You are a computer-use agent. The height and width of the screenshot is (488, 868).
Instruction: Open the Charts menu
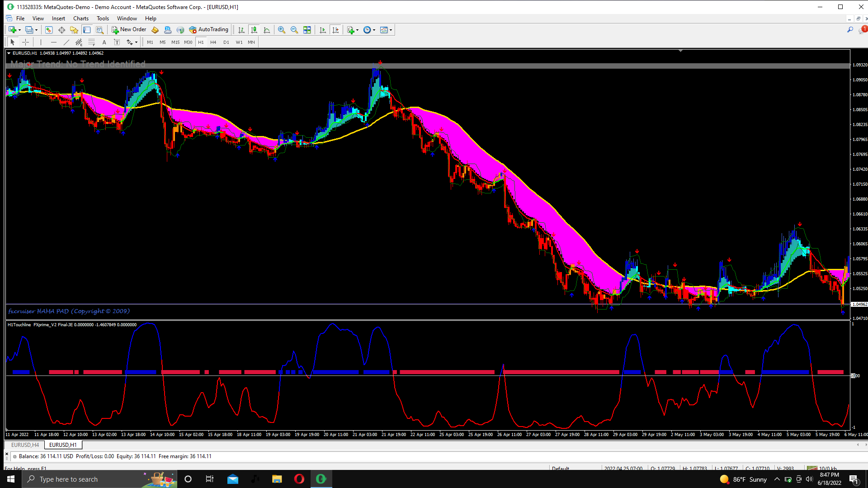pyautogui.click(x=80, y=19)
